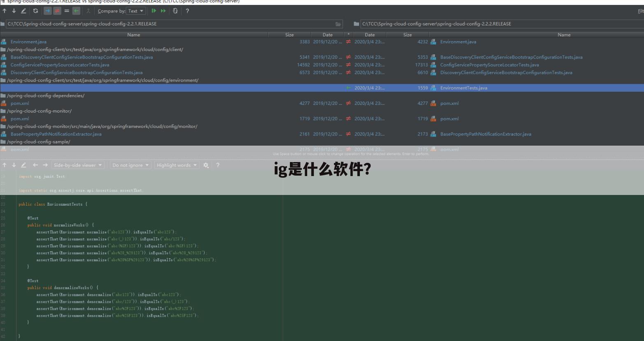Click the pencil edit icon in top toolbar
The width and height of the screenshot is (644, 341).
(x=23, y=11)
